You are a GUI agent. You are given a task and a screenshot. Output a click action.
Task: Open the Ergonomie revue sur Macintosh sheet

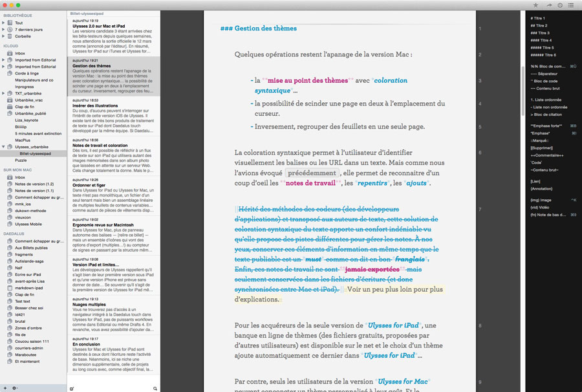pos(114,235)
